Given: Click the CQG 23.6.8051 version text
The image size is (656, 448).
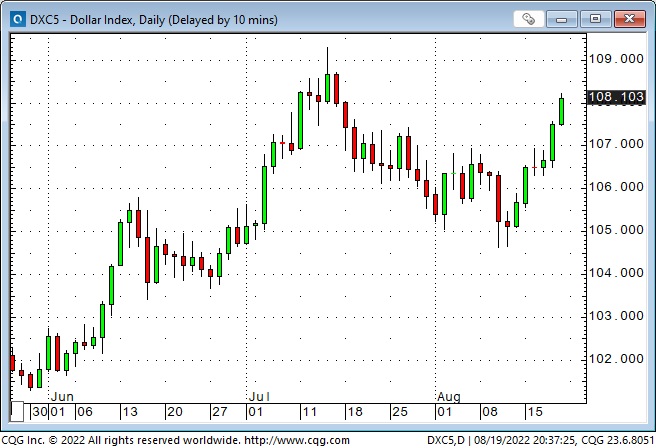Looking at the screenshot, I should pos(618,440).
